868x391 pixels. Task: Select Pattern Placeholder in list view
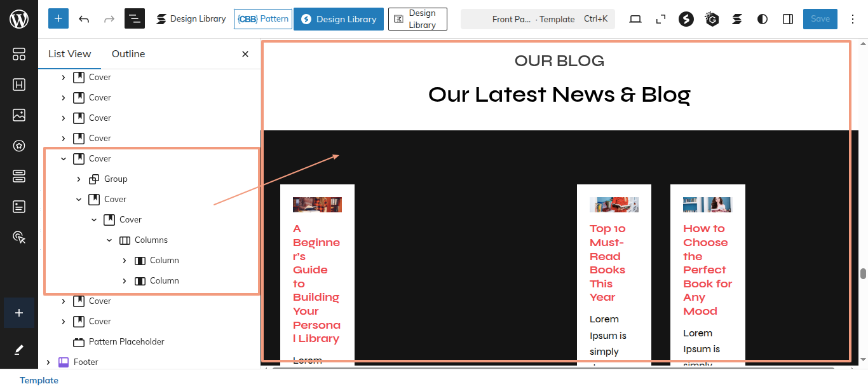coord(126,342)
